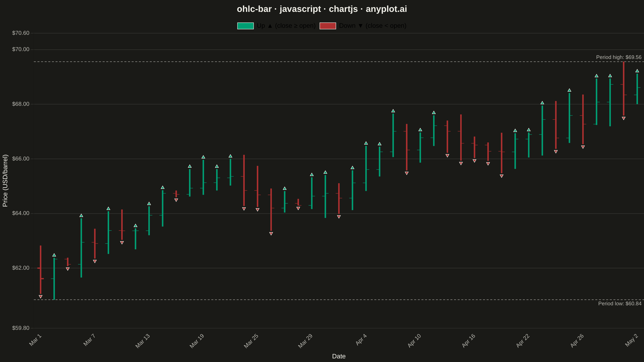Click the Period low: $60.84 annotation label
The image size is (644, 362).
619,303
